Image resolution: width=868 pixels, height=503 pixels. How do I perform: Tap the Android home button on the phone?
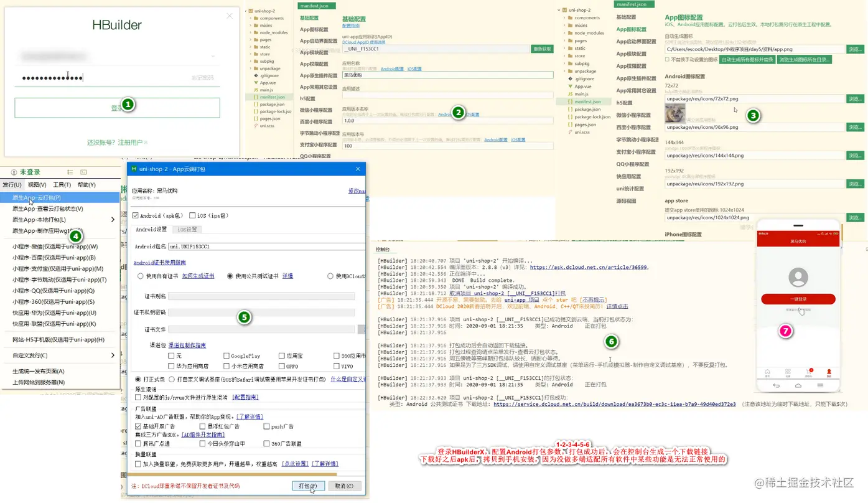coord(798,386)
